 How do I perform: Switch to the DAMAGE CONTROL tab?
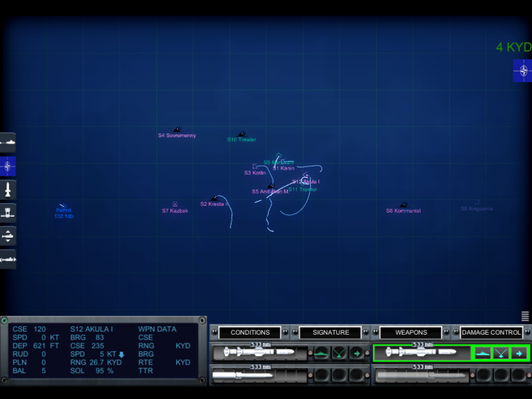coord(491,332)
